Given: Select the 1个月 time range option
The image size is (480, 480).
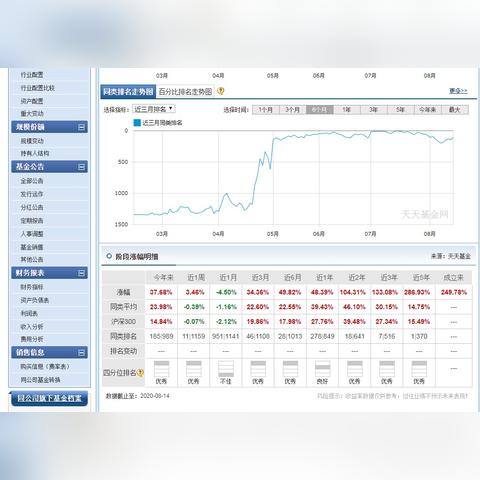Looking at the screenshot, I should point(266,110).
